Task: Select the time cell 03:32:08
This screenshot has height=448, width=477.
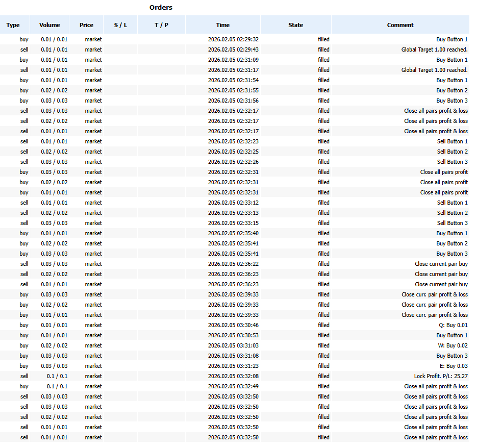Action: point(233,376)
